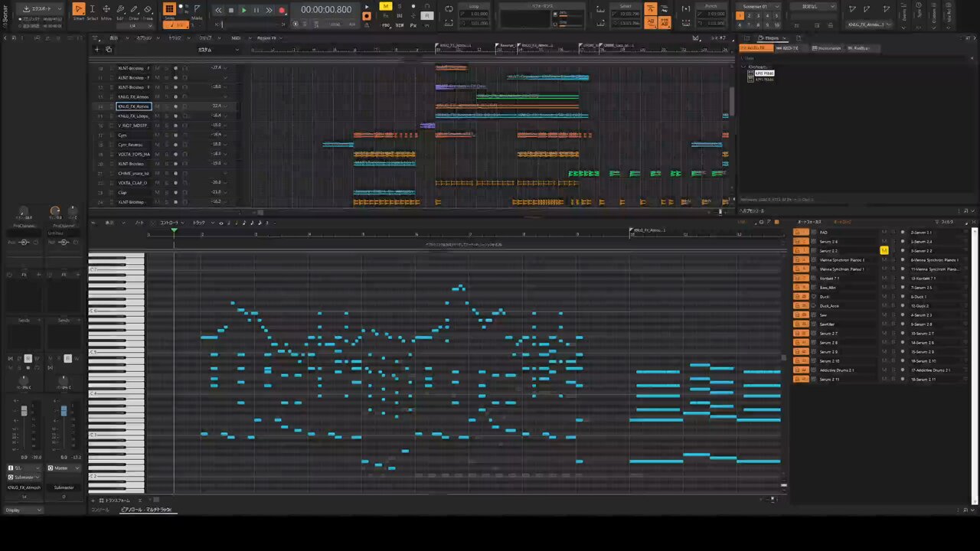The height and width of the screenshot is (551, 980).
Task: Add a new track with plus icon
Action: click(96, 50)
